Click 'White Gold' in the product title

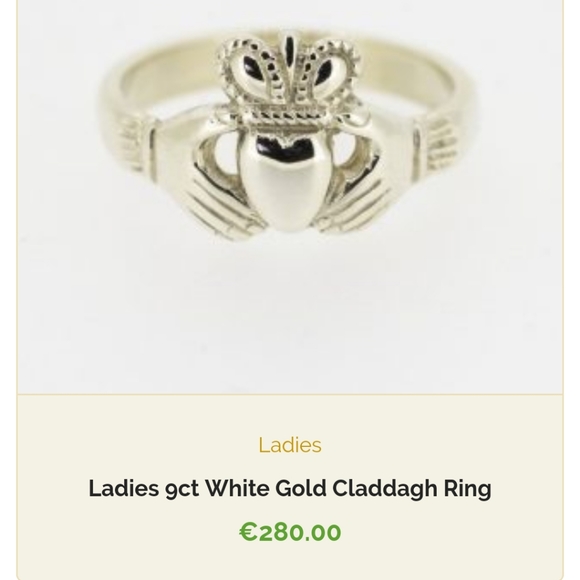[x=266, y=488]
